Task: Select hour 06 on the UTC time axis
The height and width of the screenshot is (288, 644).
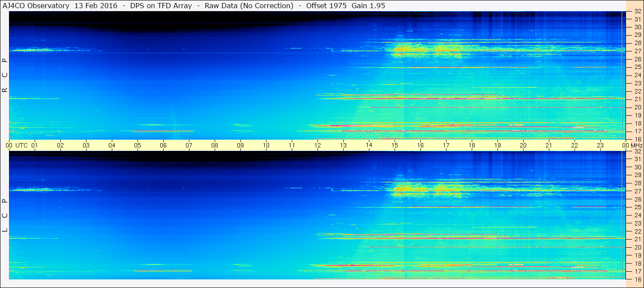Action: (x=163, y=145)
